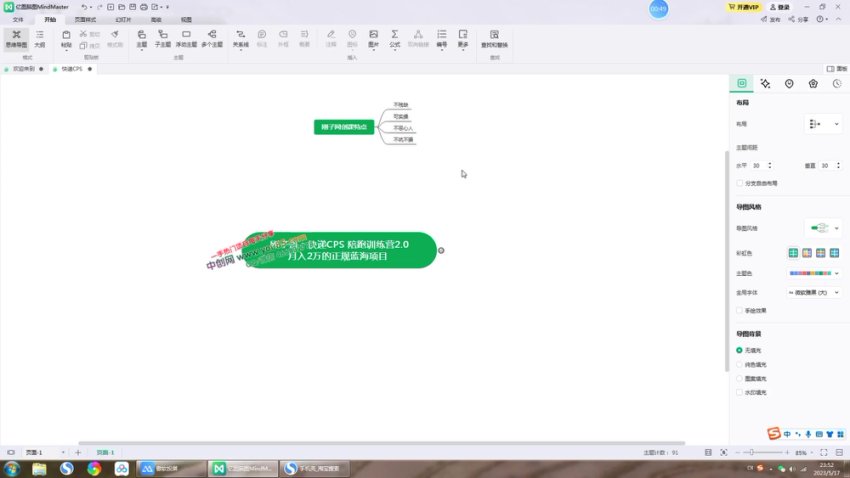
Task: Enable watermark fill checkbox
Action: coord(739,392)
